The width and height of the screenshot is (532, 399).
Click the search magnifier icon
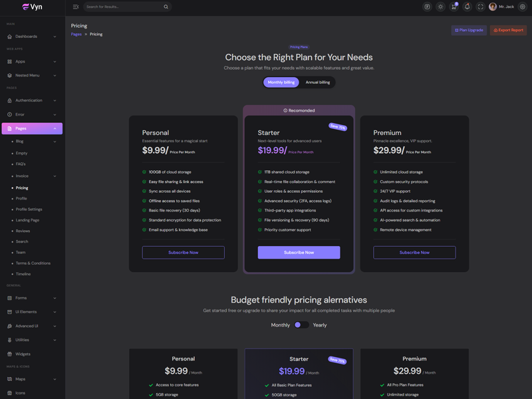pyautogui.click(x=166, y=7)
